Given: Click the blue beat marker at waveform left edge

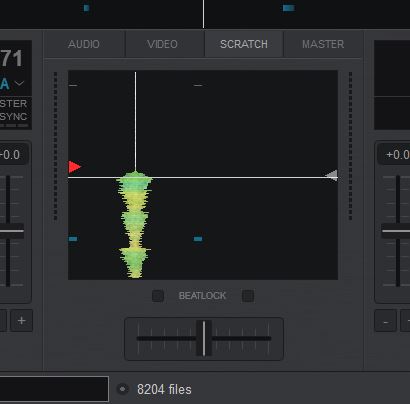Looking at the screenshot, I should [73, 239].
